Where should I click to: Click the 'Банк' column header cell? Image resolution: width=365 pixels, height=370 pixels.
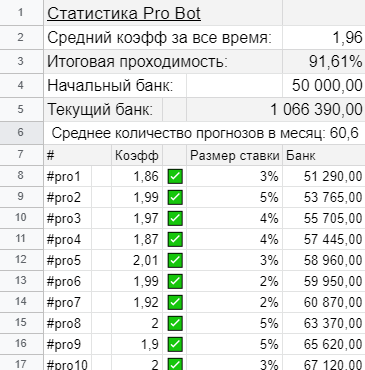(324, 155)
